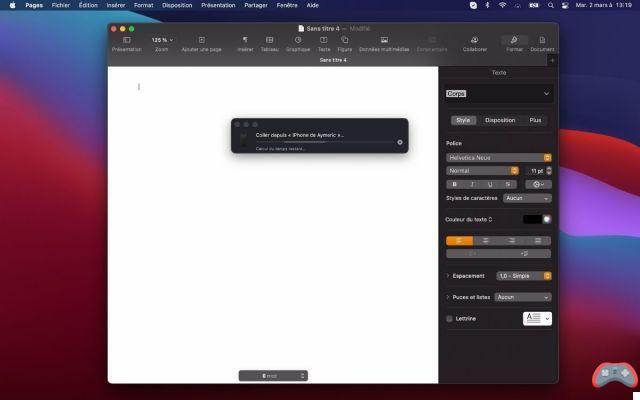Screen dimensions: 640x400
Task: Open the advanced text options gear menu
Action: pos(538,184)
